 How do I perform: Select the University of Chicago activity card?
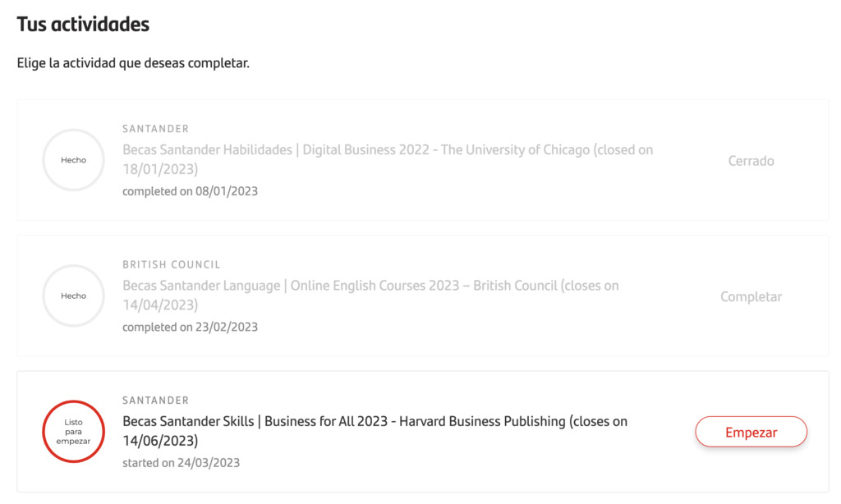[x=423, y=160]
